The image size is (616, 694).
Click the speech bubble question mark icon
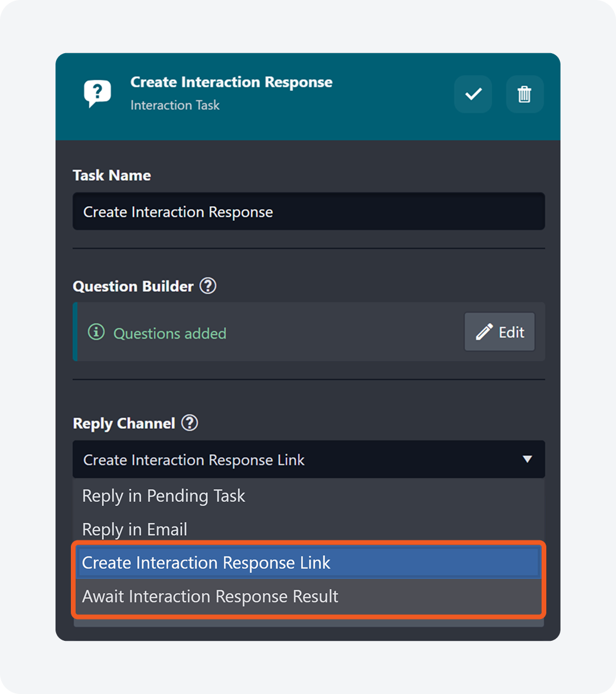(x=97, y=93)
